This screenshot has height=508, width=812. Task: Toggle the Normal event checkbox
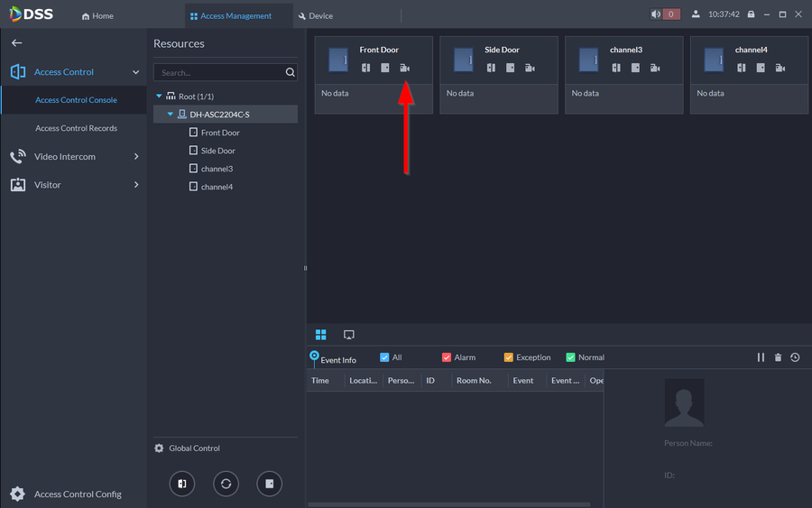point(570,358)
